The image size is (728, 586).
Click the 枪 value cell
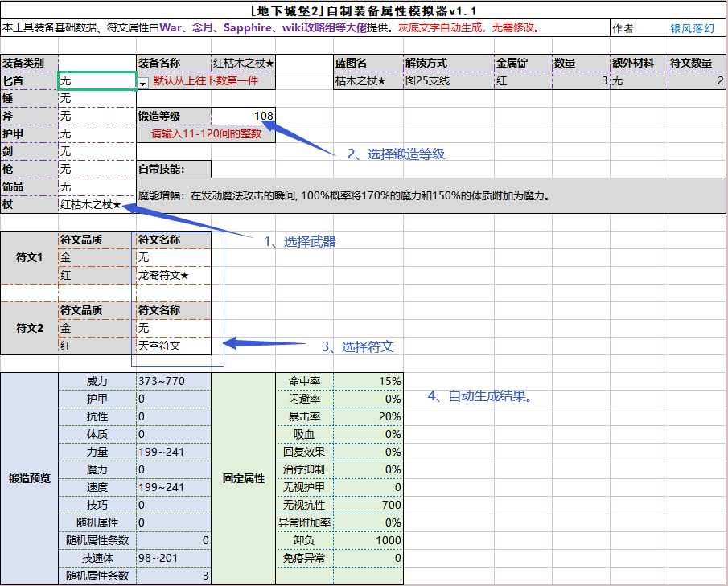(97, 169)
